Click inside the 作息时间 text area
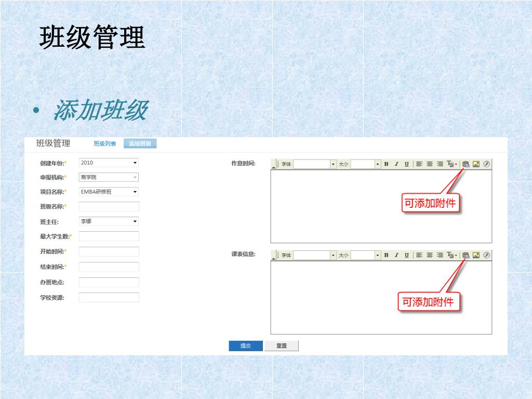 pos(381,206)
